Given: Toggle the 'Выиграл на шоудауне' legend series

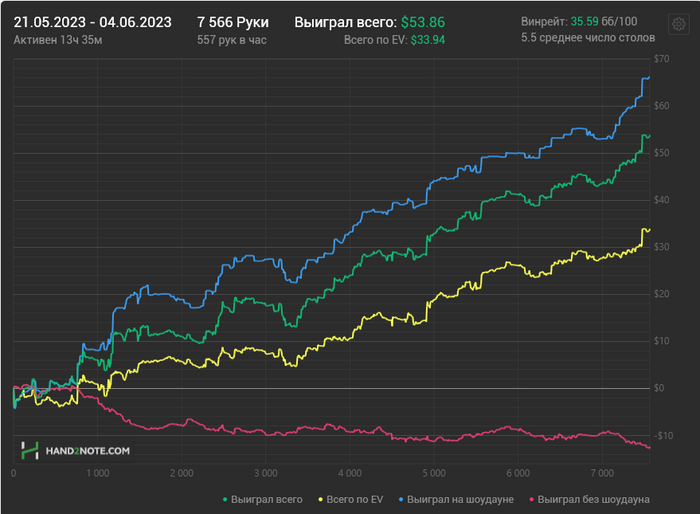Looking at the screenshot, I should 456,499.
